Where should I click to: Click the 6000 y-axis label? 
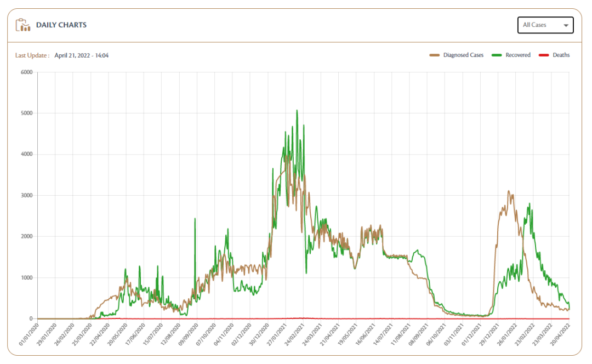(27, 72)
